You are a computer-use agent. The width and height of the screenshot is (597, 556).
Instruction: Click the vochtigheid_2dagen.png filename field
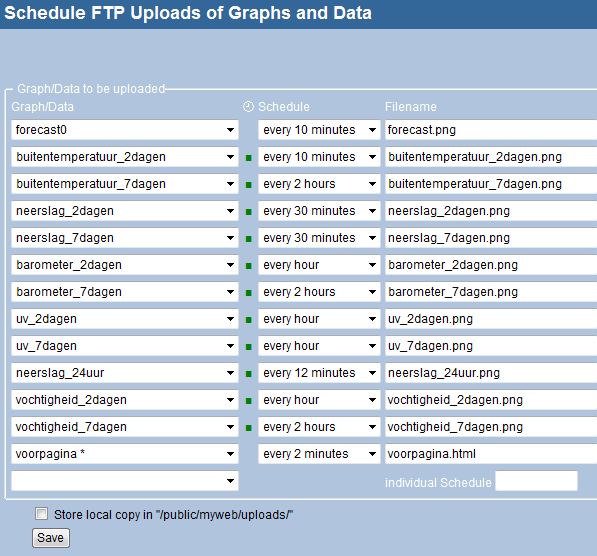pyautogui.click(x=491, y=400)
